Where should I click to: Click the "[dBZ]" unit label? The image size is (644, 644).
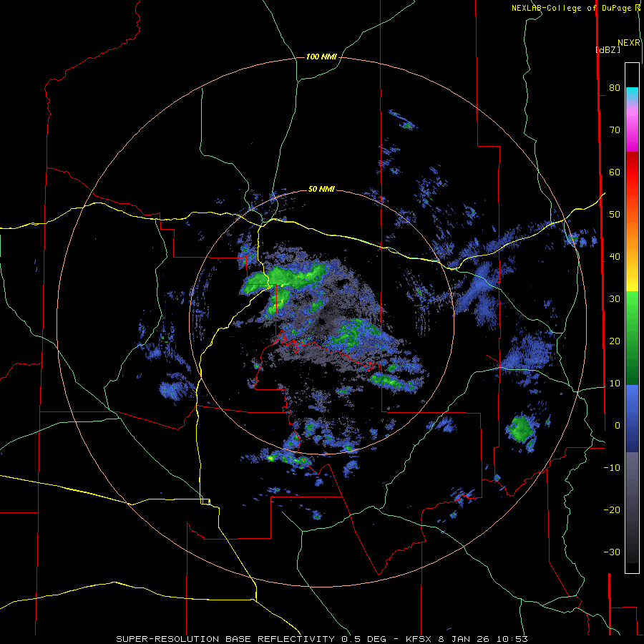[608, 49]
